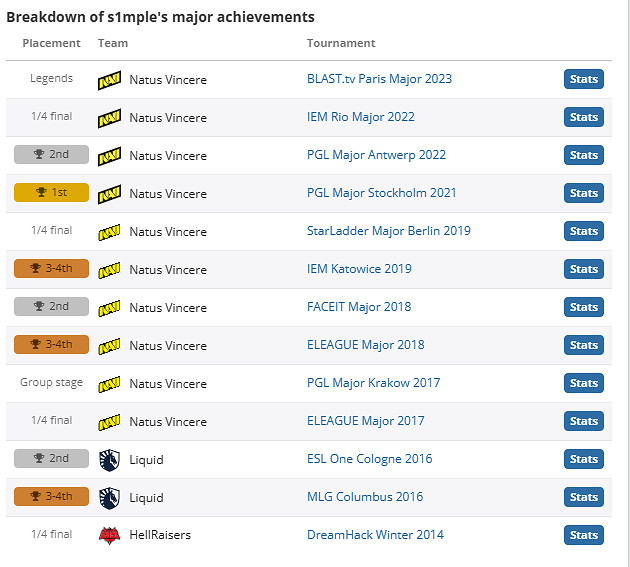Click the NAVI logo in PGL Stockholm row
Viewport: 630px width, 567px height.
pos(109,193)
